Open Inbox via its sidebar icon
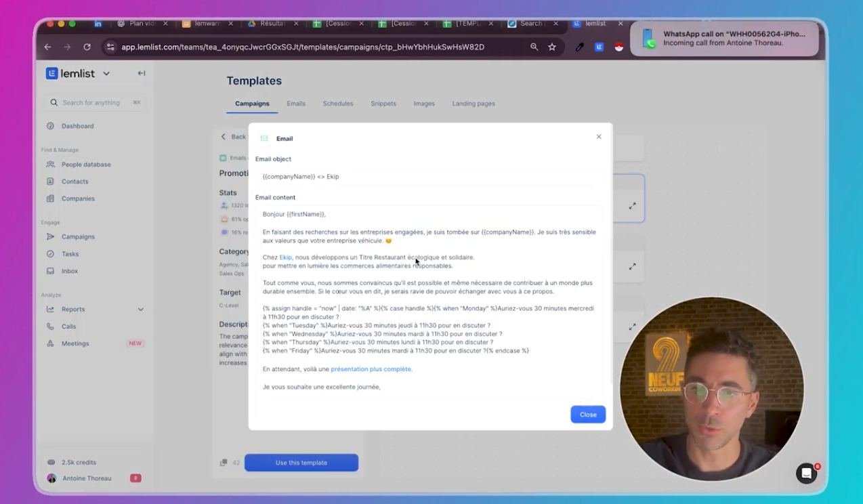 (50, 271)
